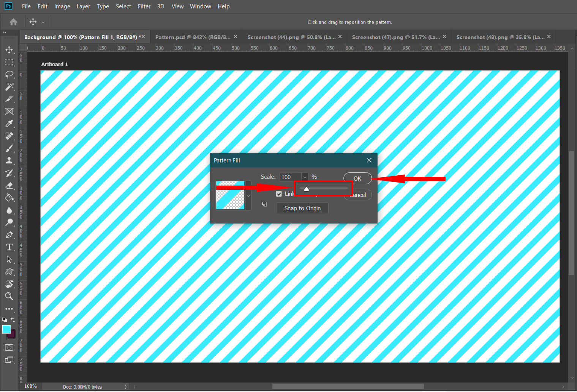Select the Eraser tool
The height and width of the screenshot is (392, 577).
point(9,186)
